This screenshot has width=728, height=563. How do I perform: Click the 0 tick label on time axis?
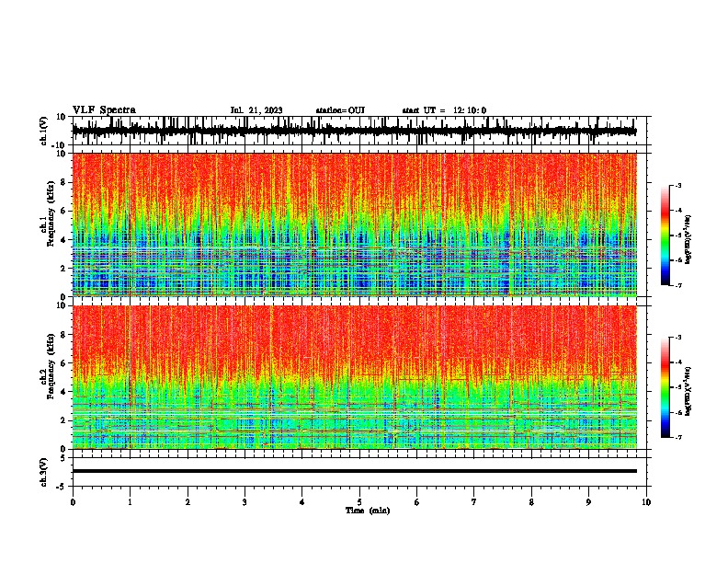pos(73,502)
